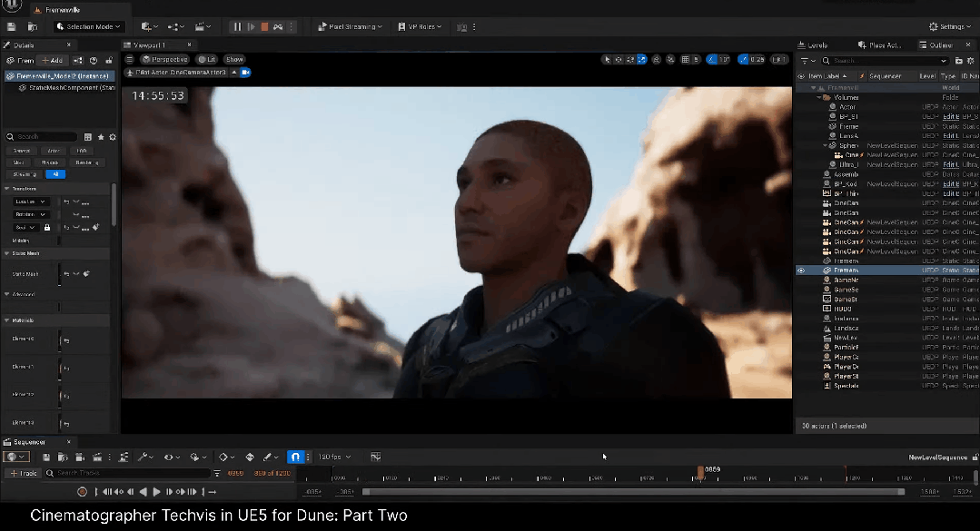
Task: Open the 120 fps frame rate dropdown
Action: point(335,457)
